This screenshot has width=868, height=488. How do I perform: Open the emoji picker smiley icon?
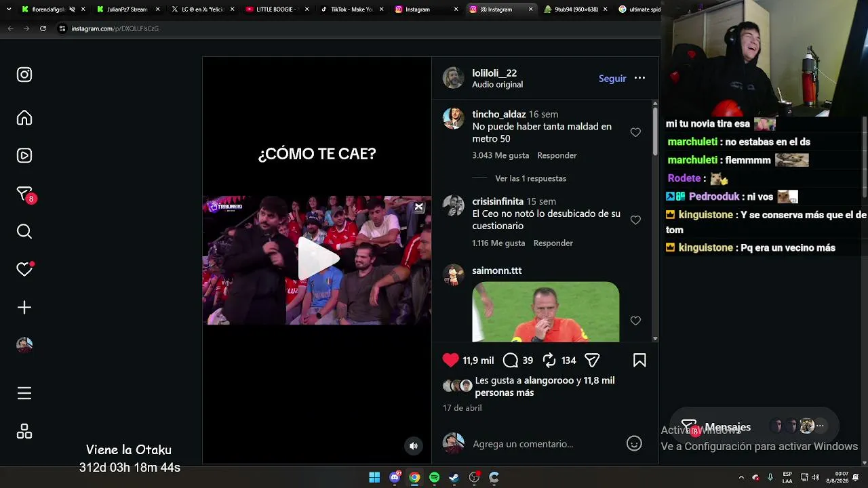coord(634,444)
